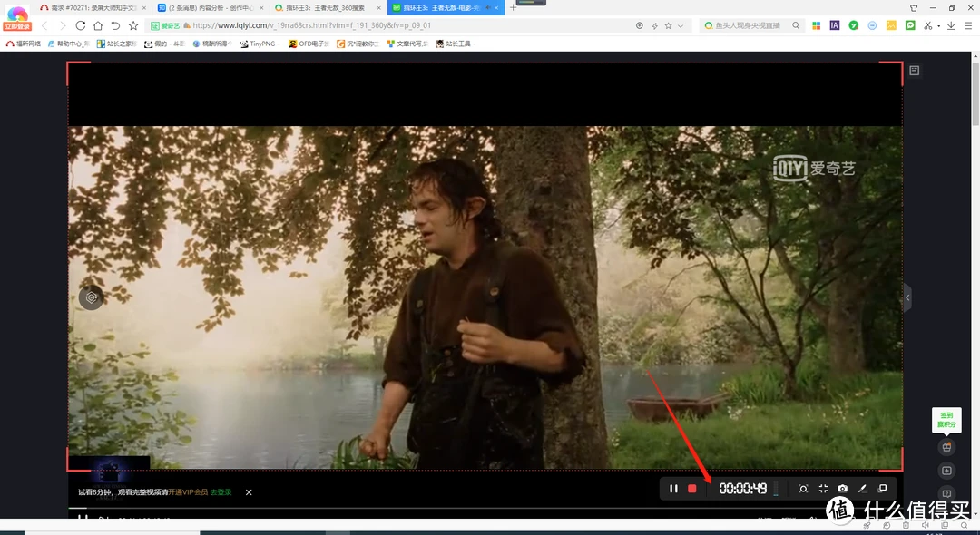This screenshot has height=535, width=980.
Task: Click the overlapping windows icon in recorder bar
Action: point(883,489)
